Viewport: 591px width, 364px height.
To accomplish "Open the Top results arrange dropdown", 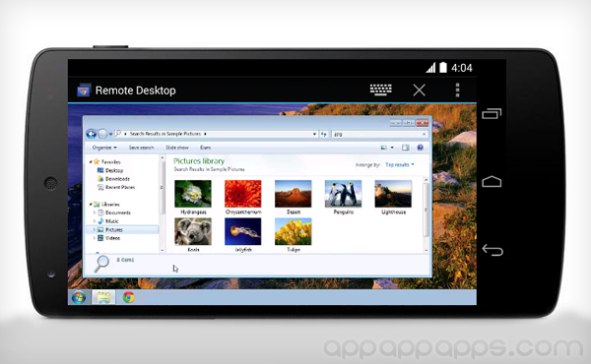I will click(400, 165).
